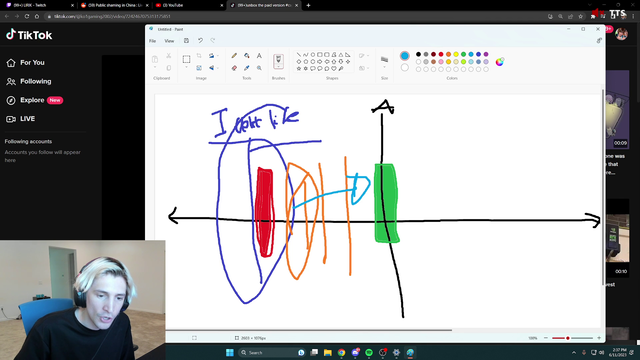
Task: Click the Paint vertical scrollbar
Action: tap(603, 187)
